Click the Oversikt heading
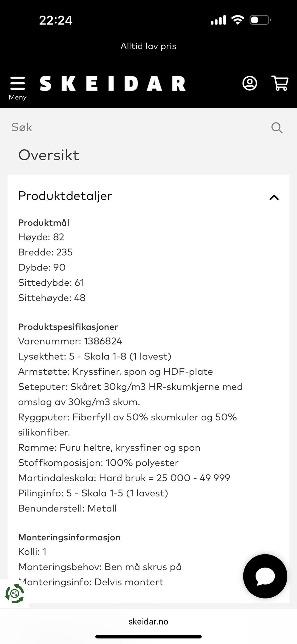This screenshot has height=644, width=297. coord(49,155)
